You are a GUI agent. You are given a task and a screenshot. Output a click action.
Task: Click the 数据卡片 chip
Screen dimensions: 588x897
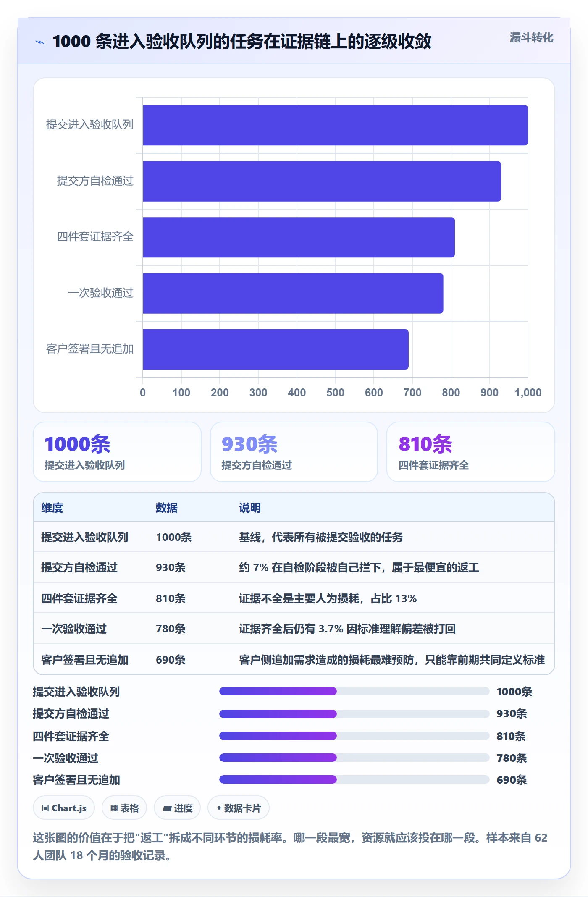click(239, 808)
